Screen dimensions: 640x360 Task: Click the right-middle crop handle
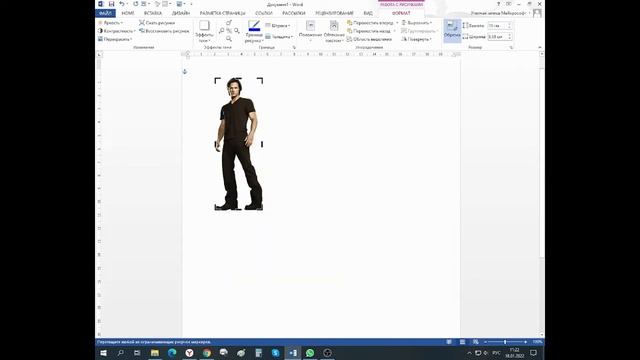click(262, 144)
